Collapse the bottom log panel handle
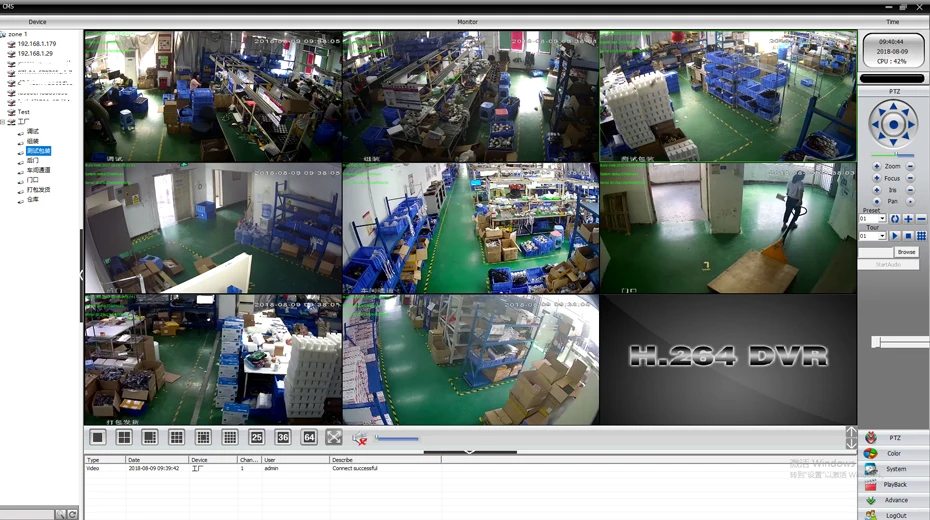Image resolution: width=930 pixels, height=520 pixels. [x=470, y=452]
